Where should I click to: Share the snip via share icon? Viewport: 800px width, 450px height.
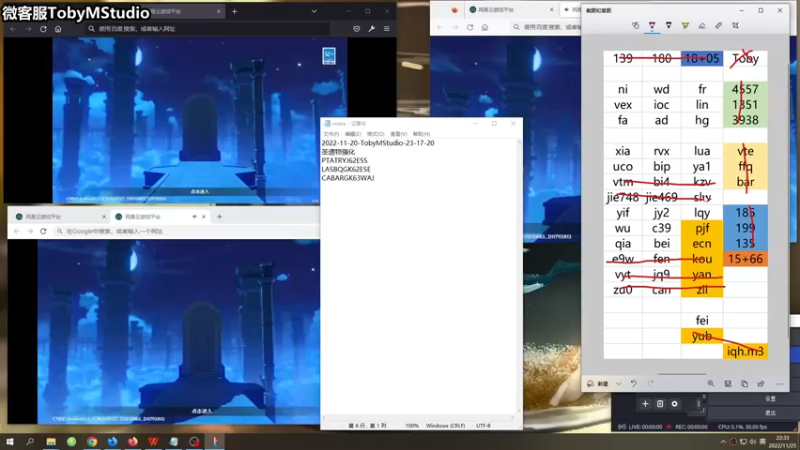(761, 384)
